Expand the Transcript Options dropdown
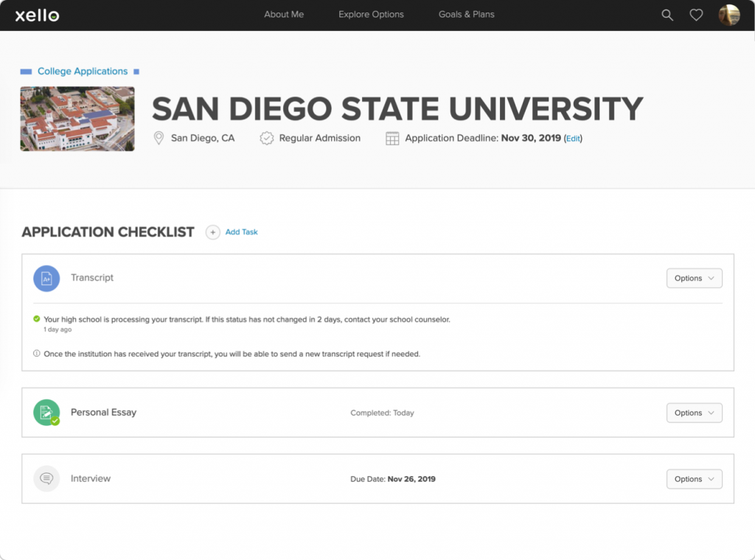 coord(694,279)
